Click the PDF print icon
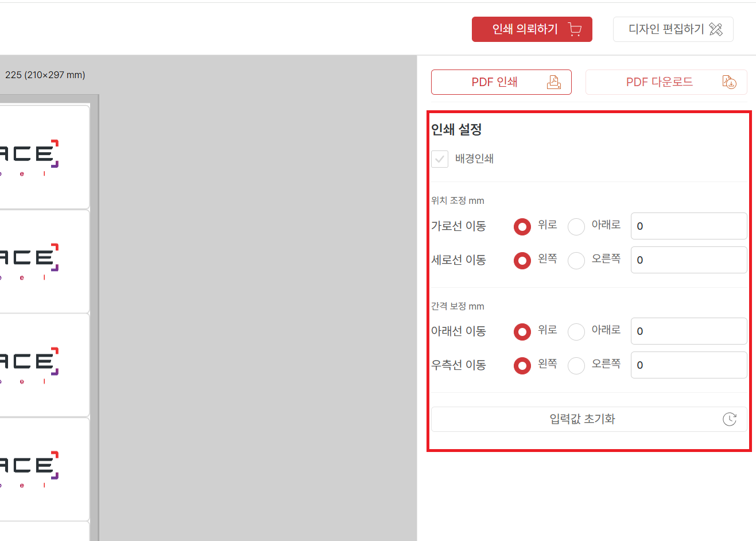The width and height of the screenshot is (756, 541). 554,82
